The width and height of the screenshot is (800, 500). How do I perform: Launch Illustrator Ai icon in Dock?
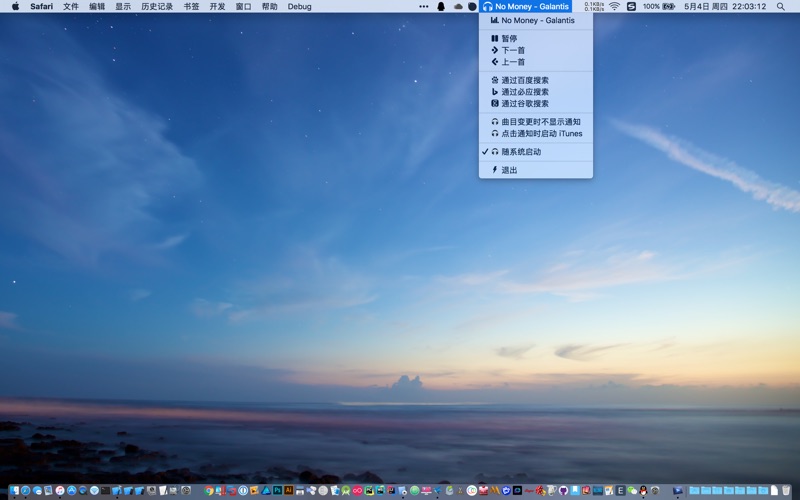289,490
